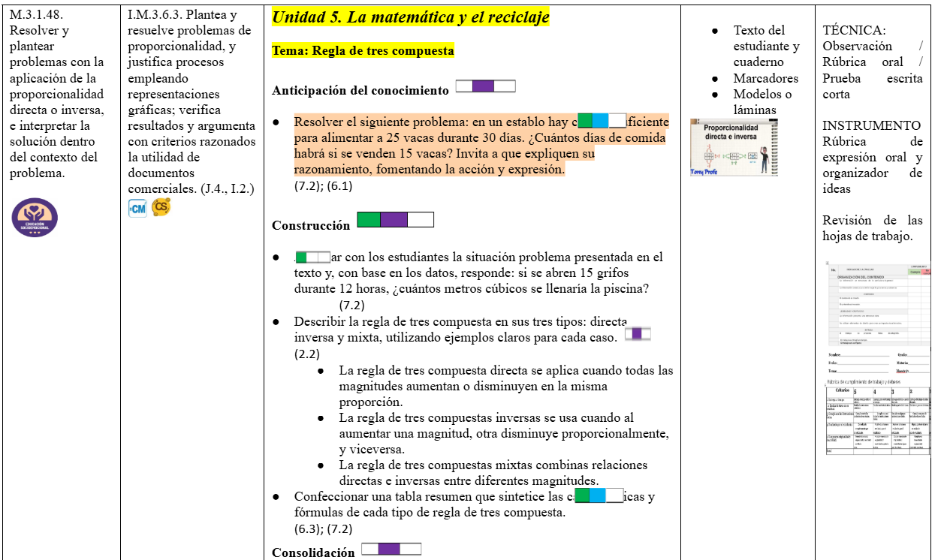947x560 pixels.
Task: Open the Proporcionalidad directa e inversa thumbnail
Action: coord(734,147)
